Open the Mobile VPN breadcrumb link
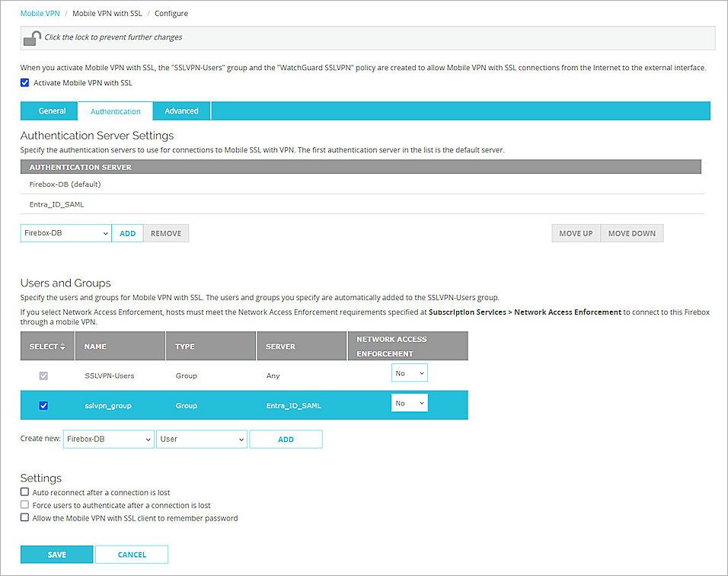 point(40,13)
